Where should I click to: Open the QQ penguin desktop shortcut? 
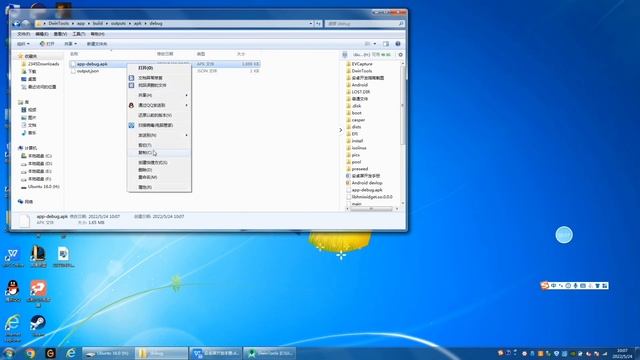13,291
